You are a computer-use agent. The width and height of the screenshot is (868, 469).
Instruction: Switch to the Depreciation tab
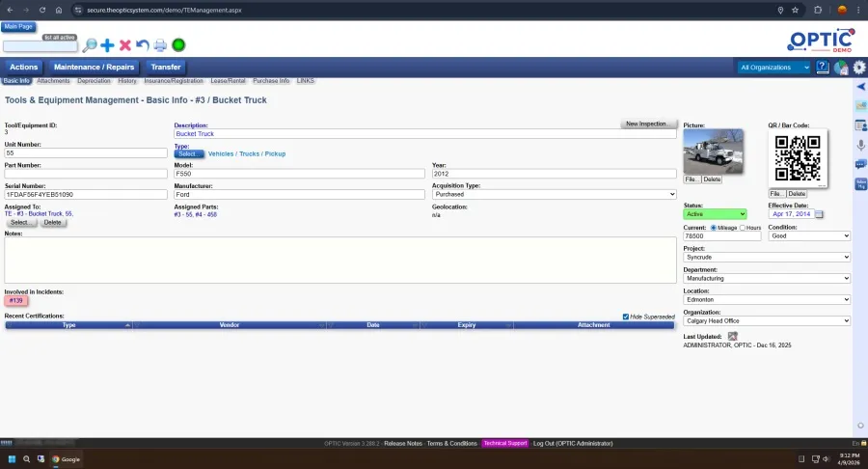pyautogui.click(x=94, y=81)
